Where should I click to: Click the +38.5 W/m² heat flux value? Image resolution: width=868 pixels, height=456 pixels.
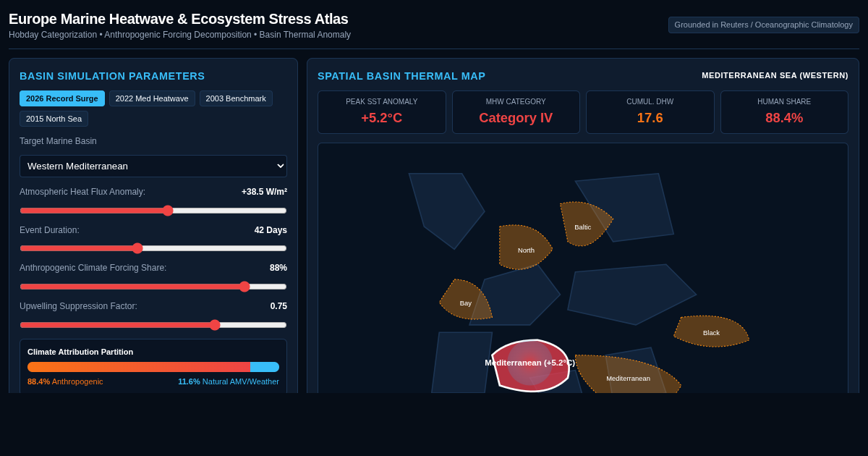pyautogui.click(x=264, y=192)
